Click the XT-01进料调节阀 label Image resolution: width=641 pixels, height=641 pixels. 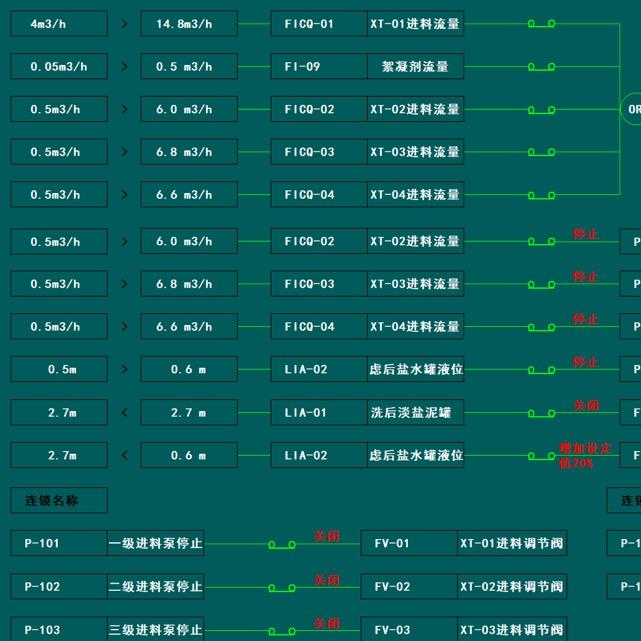coord(512,543)
